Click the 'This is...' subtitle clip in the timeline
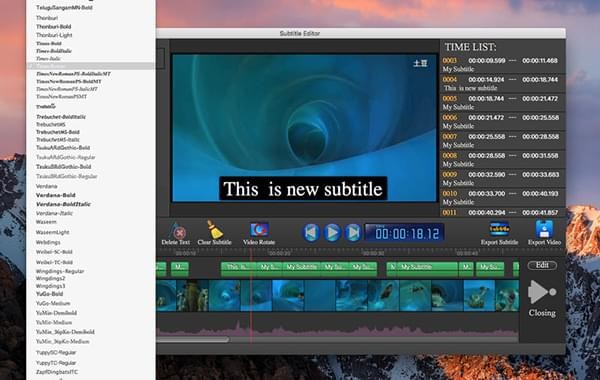This screenshot has width=600, height=380. coord(239,268)
